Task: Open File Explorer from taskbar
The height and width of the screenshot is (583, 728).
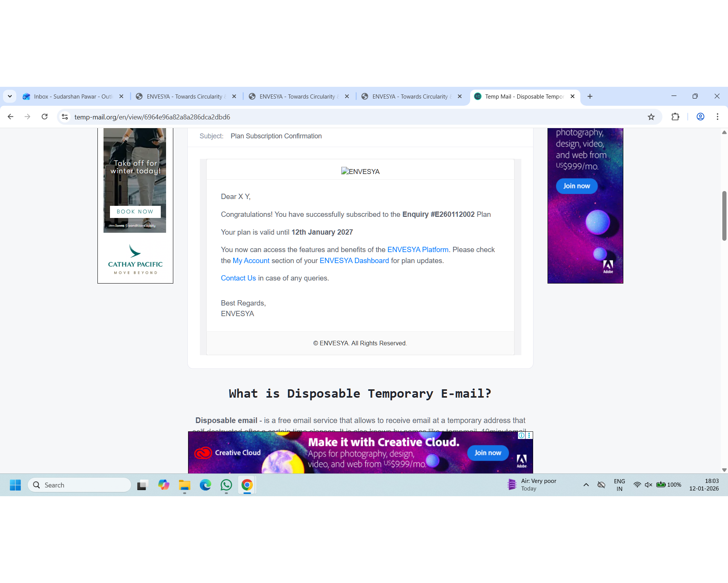Action: coord(185,485)
